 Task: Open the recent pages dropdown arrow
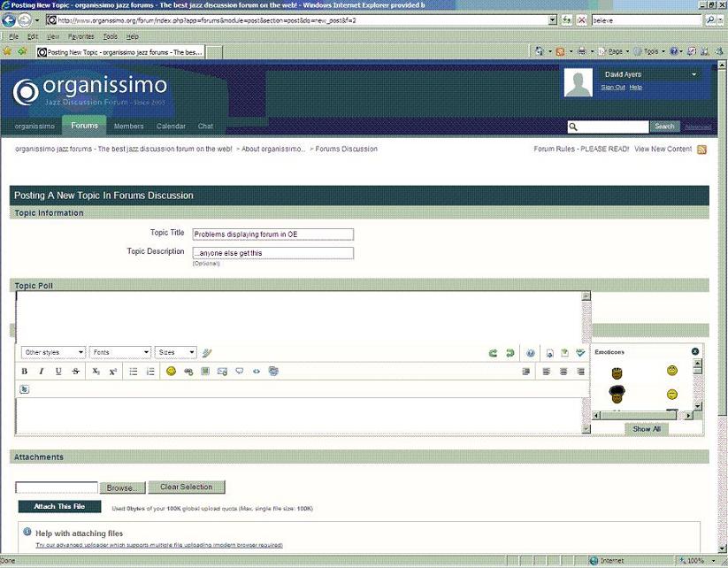click(36, 20)
